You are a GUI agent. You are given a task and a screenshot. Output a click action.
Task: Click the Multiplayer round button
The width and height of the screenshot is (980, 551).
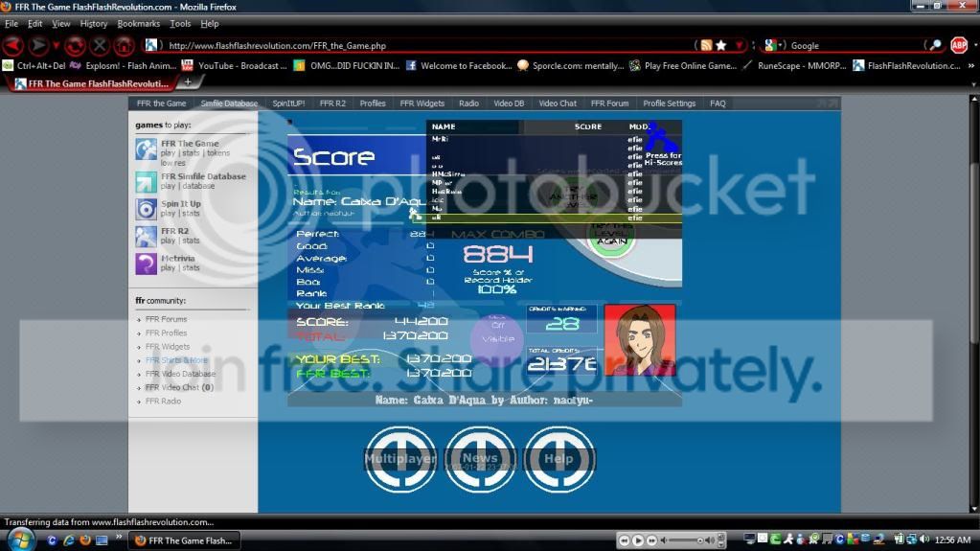click(399, 459)
